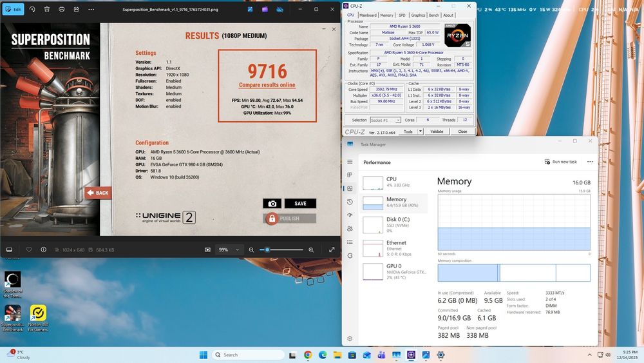Open Google Chrome from taskbar
Viewport: 644px width, 363px height.
[x=308, y=355]
